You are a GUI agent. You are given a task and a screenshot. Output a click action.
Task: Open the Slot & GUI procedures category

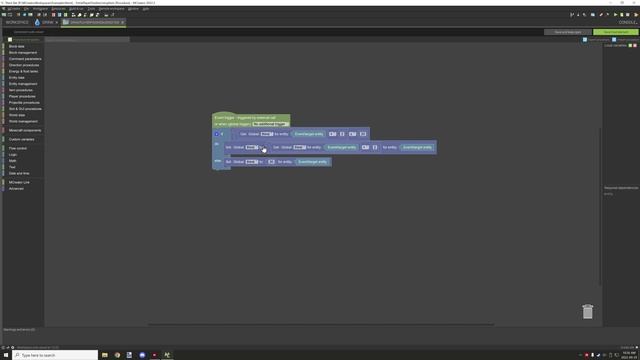coord(25,109)
